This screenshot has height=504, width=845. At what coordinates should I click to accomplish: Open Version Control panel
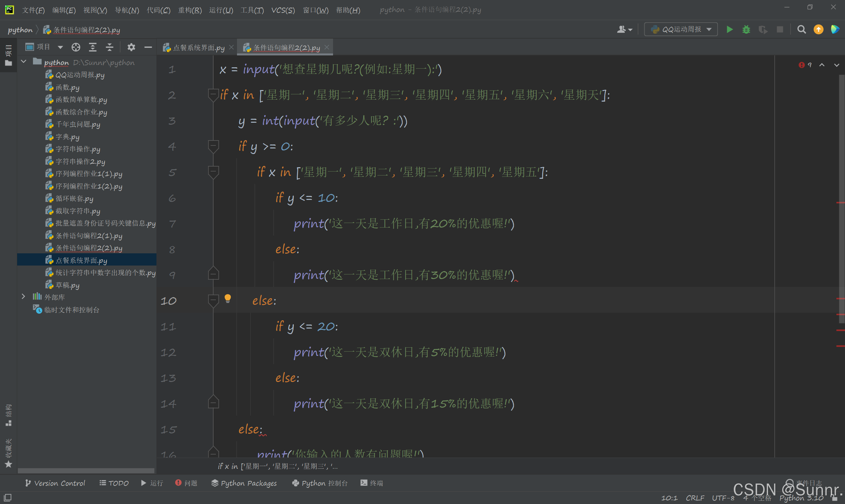pyautogui.click(x=55, y=483)
